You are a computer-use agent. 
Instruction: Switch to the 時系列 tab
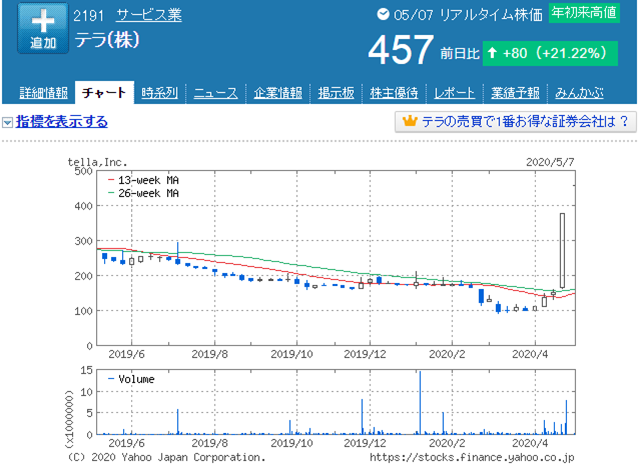point(160,93)
